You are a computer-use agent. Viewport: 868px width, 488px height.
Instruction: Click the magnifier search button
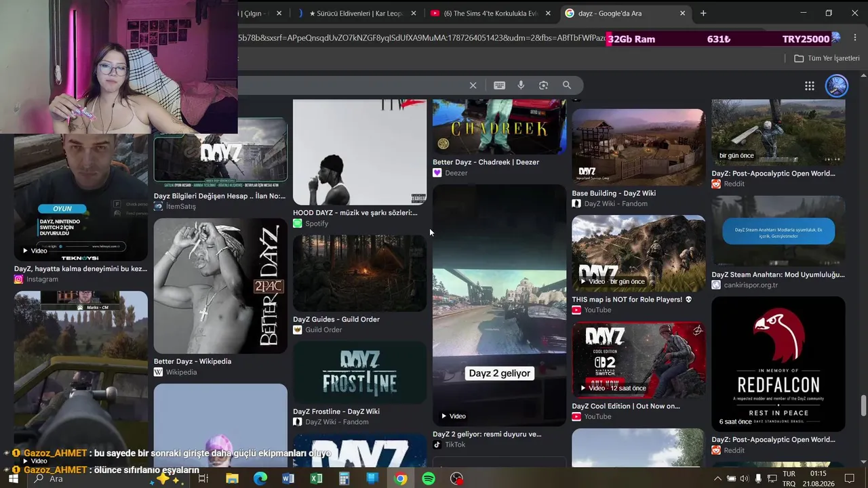pyautogui.click(x=566, y=85)
